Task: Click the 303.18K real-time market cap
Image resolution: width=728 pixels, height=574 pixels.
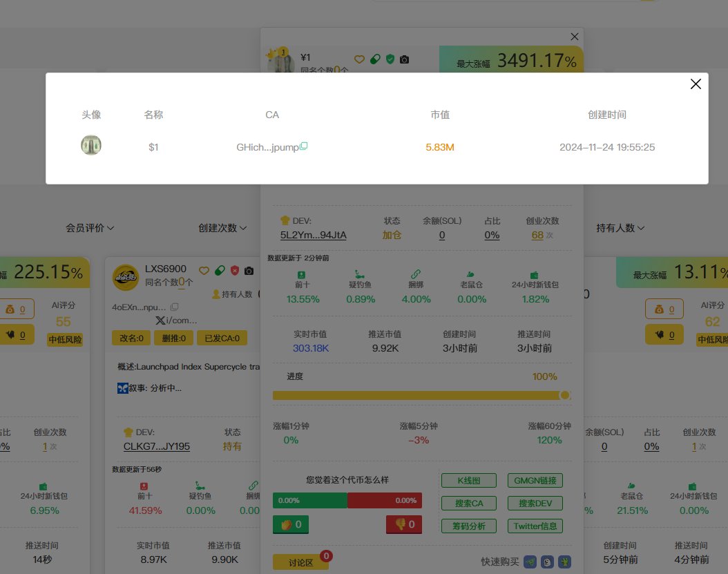Action: 311,348
